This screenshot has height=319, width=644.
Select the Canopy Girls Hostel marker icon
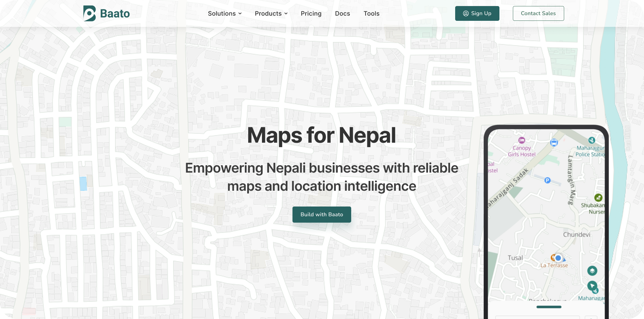[x=522, y=140]
